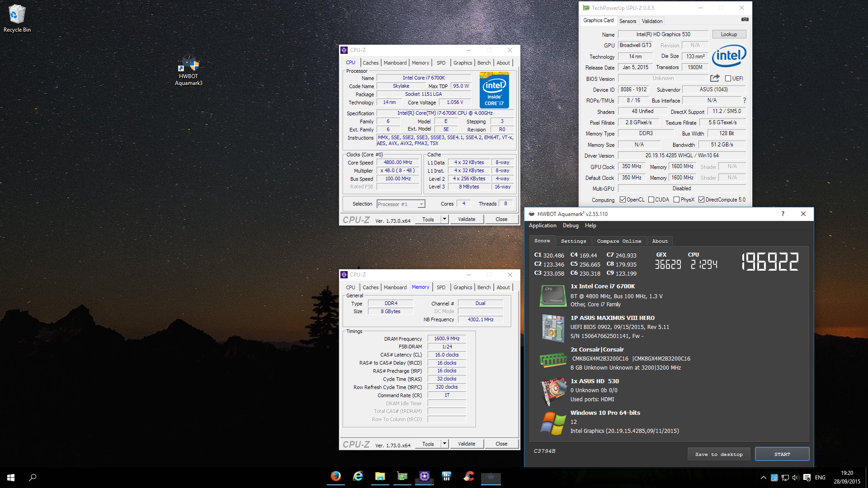
Task: Open CCleaner from the taskbar
Action: (x=468, y=477)
